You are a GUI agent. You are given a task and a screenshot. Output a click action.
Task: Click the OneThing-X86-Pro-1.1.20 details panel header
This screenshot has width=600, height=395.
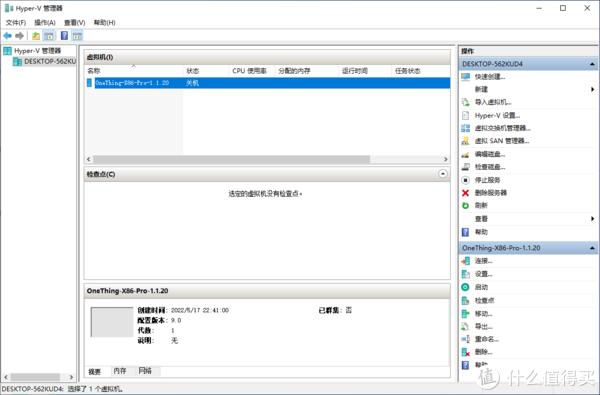[267, 291]
